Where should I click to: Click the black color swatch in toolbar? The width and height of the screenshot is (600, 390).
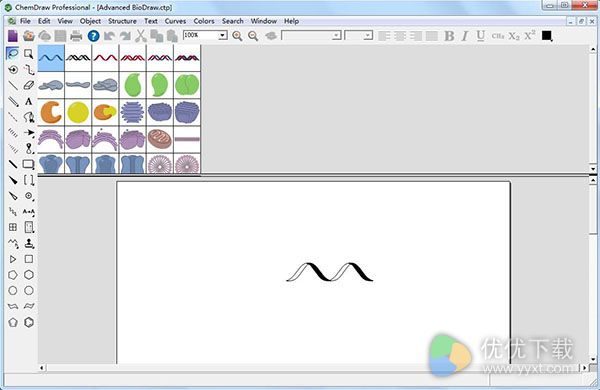[546, 36]
